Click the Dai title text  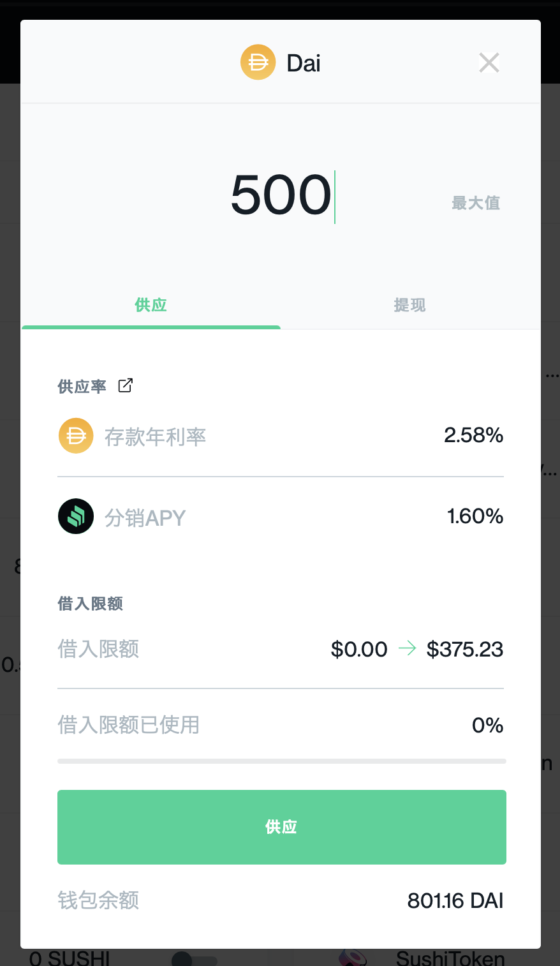point(304,63)
